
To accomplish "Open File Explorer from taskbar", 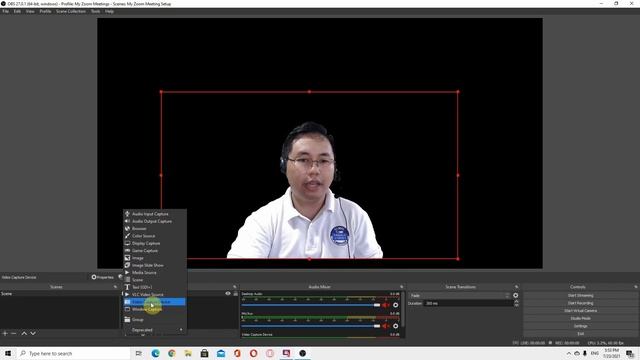I will [x=188, y=353].
